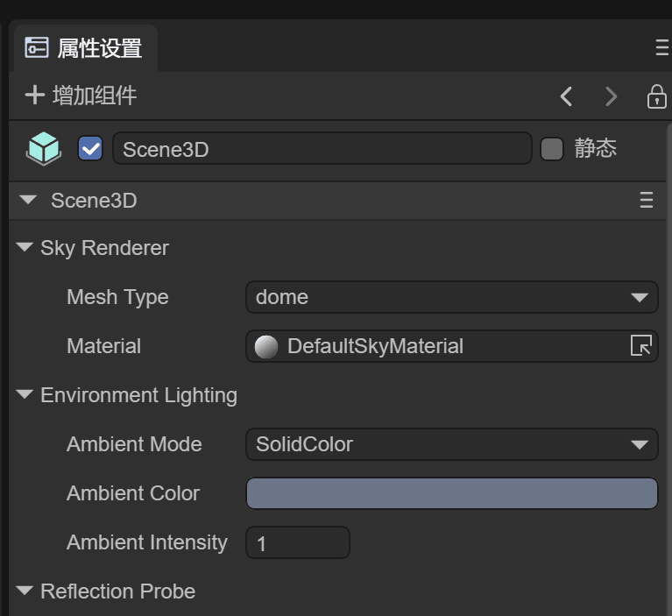Collapse the Environment Lighting section
This screenshot has height=616, width=672.
[25, 395]
